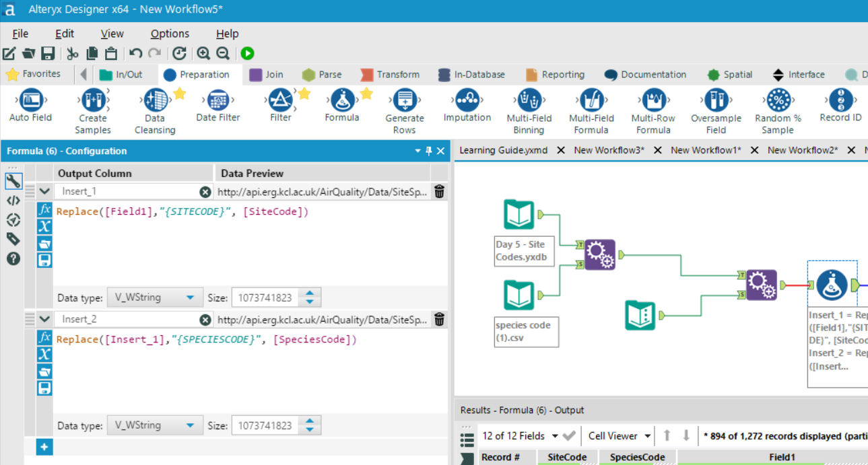Open the Options menu
Image resolution: width=868 pixels, height=465 pixels.
coord(170,34)
